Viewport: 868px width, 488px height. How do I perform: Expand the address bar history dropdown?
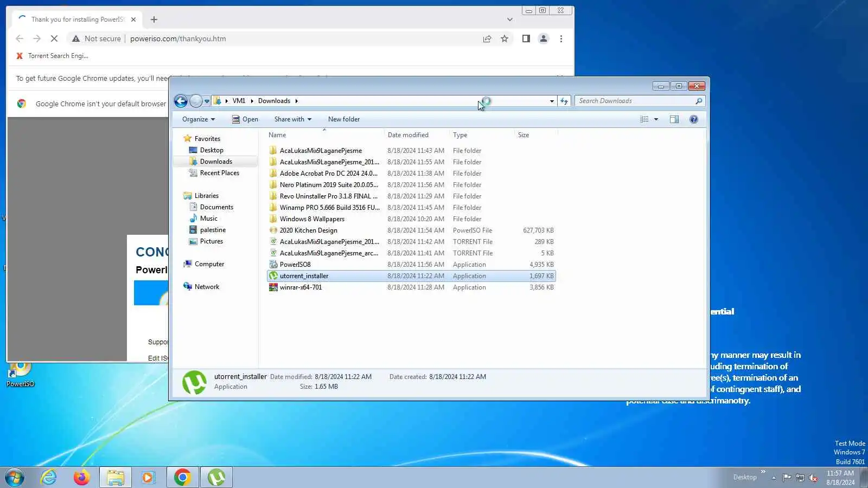(x=552, y=101)
